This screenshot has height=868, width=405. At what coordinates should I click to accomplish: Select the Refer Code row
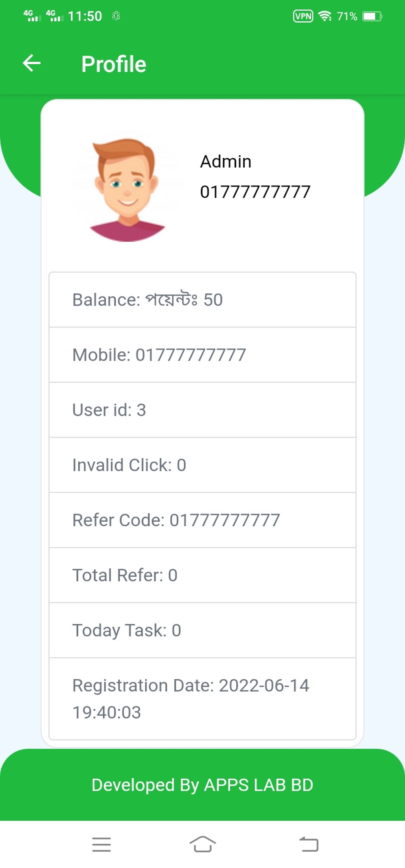click(202, 520)
